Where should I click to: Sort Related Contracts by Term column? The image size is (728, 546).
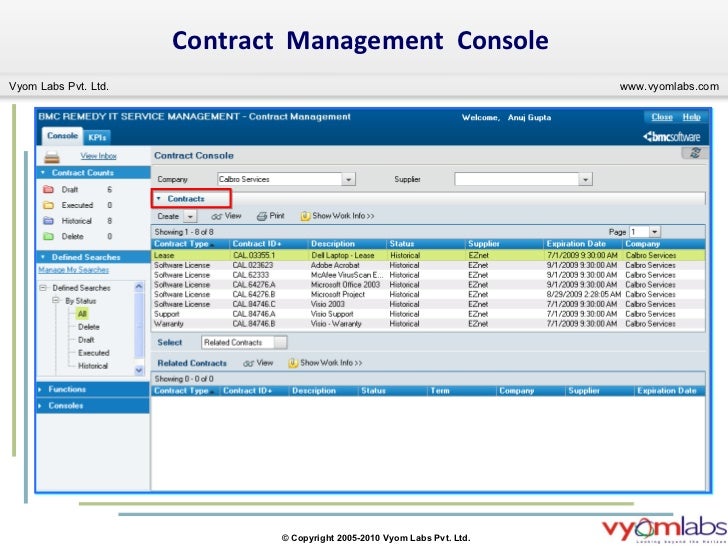[x=461, y=391]
